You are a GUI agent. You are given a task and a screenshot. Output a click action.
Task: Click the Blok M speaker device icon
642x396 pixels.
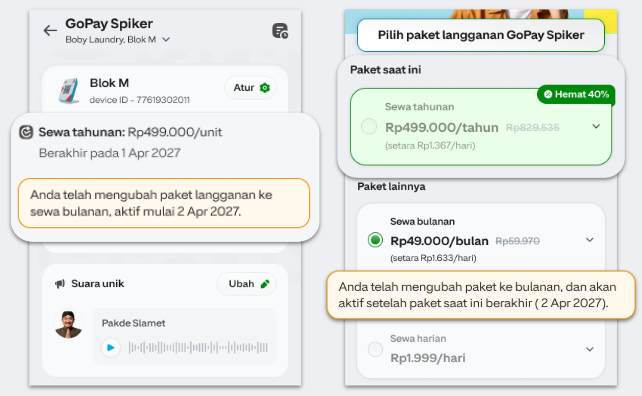[x=69, y=91]
